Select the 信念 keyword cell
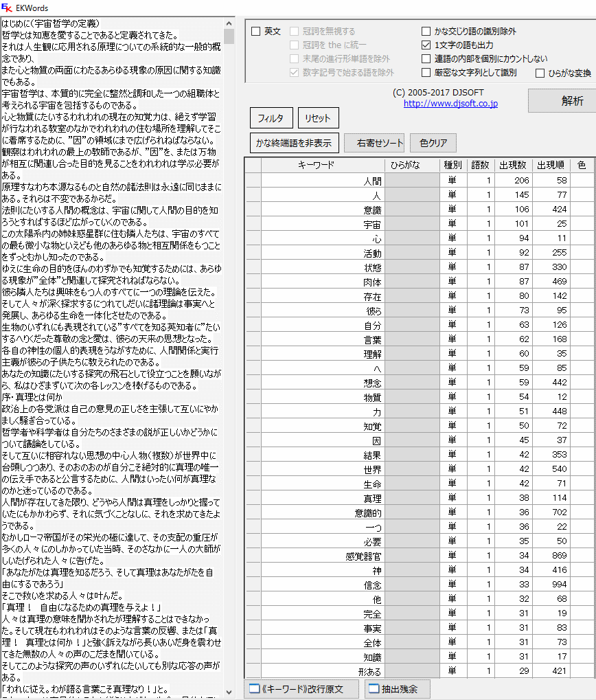Viewport: 596px width, 700px height. [323, 585]
